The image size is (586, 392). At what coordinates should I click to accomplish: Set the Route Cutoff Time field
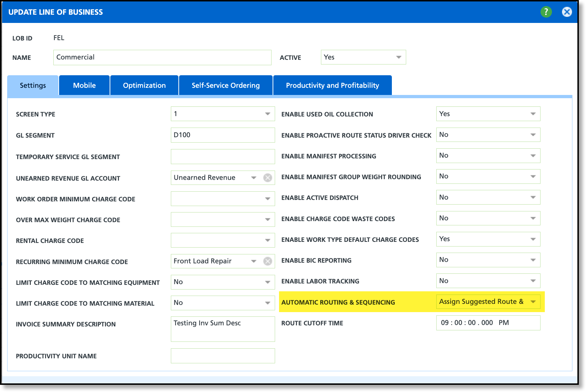[x=488, y=323]
